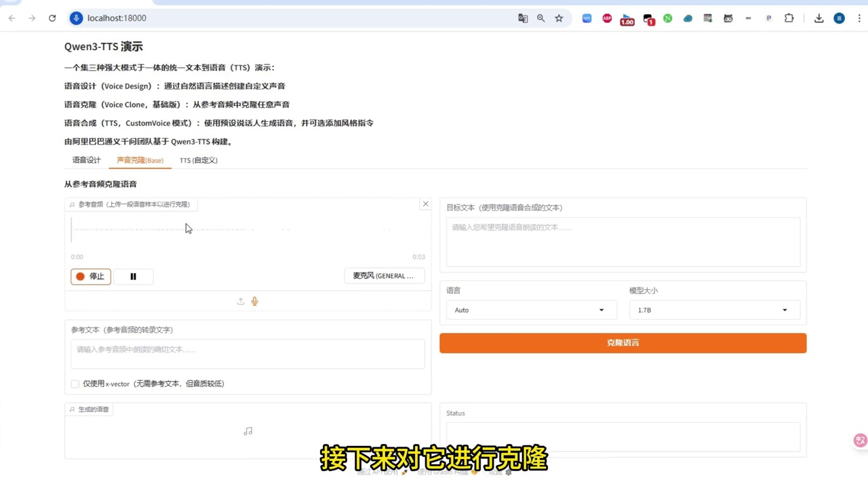Click the orange microphone record icon
Viewport: 868px width, 488px height.
(x=255, y=302)
